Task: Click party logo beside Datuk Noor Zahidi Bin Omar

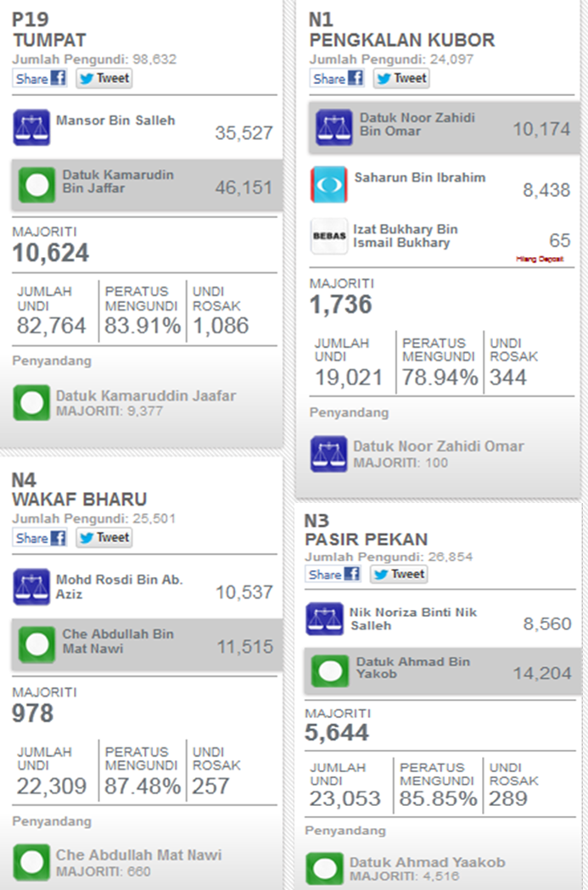Action: click(334, 127)
